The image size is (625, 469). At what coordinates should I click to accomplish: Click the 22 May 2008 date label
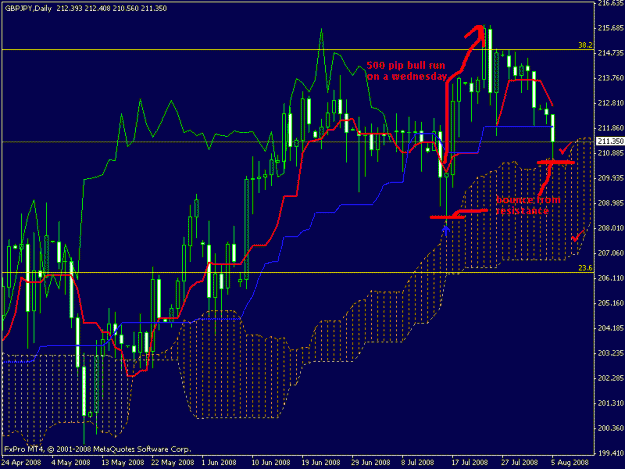point(173,462)
